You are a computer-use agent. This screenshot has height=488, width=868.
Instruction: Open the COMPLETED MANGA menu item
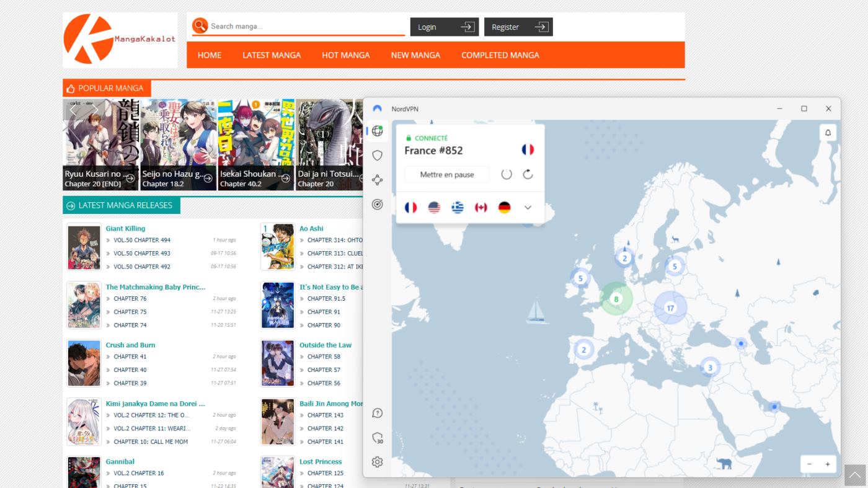pos(500,55)
